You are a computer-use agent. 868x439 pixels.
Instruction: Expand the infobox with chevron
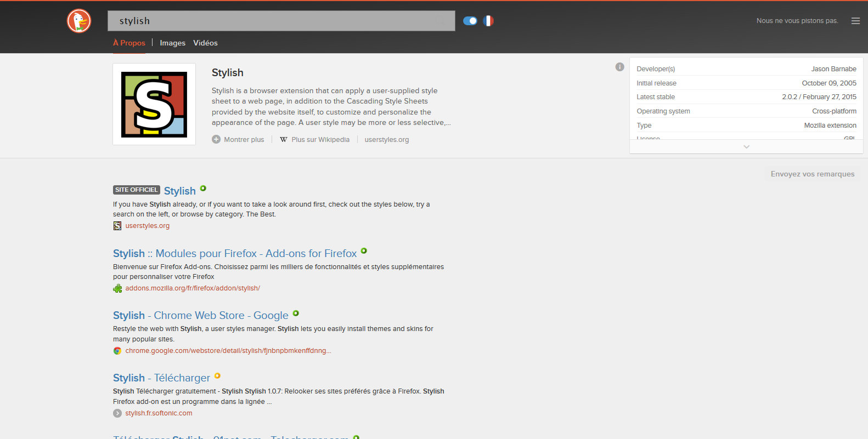pyautogui.click(x=746, y=147)
